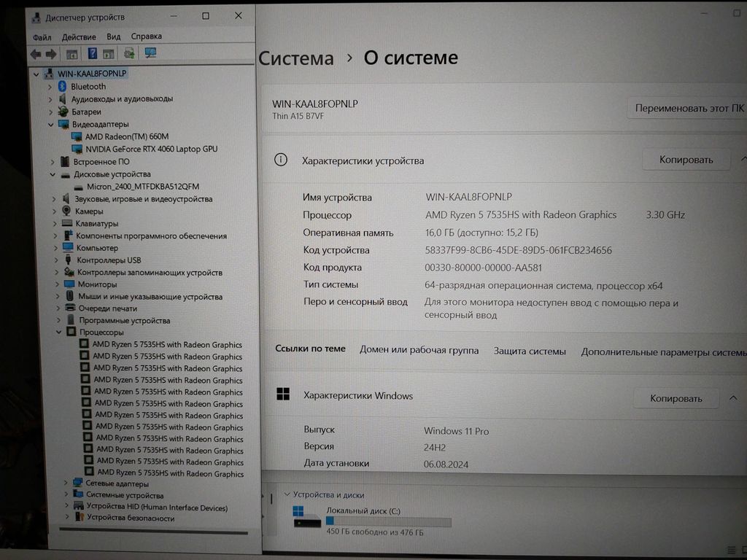Expand "Устройства HID (Human Interface Devices)" category
This screenshot has height=560, width=747.
(66, 506)
